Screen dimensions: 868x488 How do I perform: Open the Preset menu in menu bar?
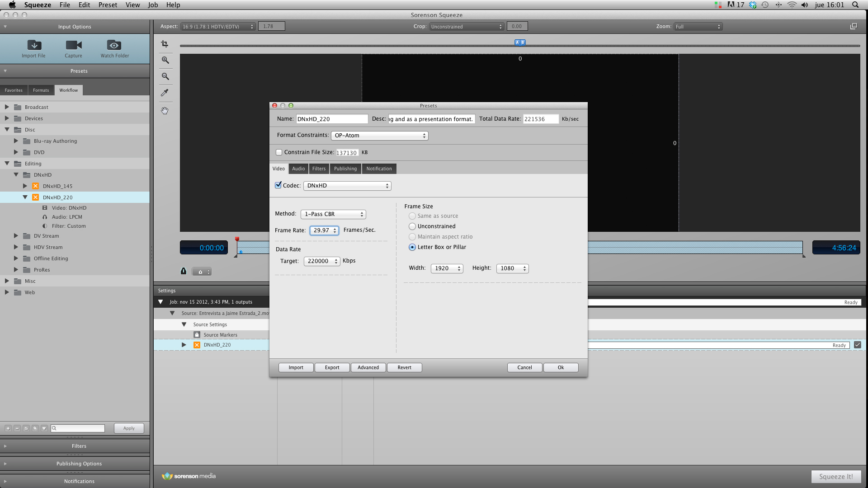[x=108, y=5]
